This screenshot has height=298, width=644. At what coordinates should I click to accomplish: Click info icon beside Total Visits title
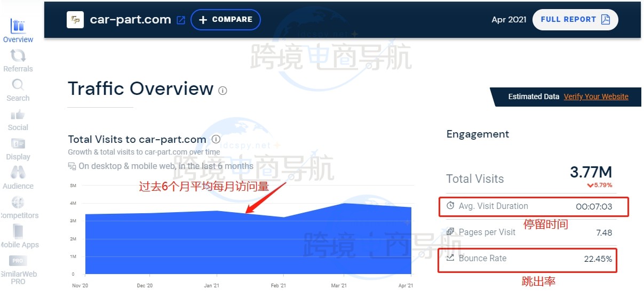pos(216,139)
